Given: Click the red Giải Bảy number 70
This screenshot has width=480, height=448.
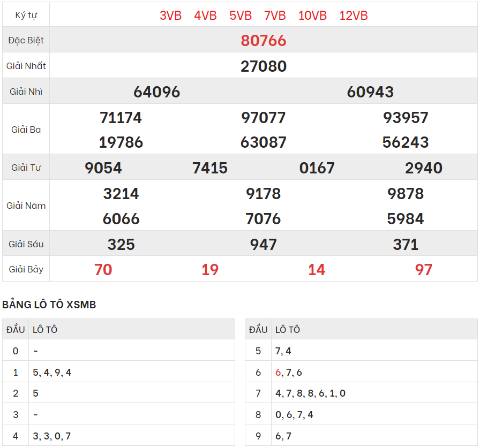Looking at the screenshot, I should coord(103,270).
